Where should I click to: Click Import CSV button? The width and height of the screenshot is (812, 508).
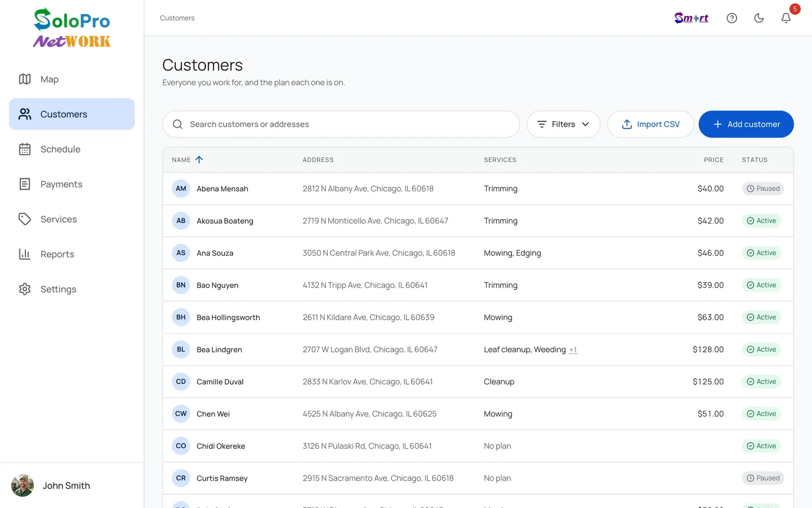pos(651,124)
